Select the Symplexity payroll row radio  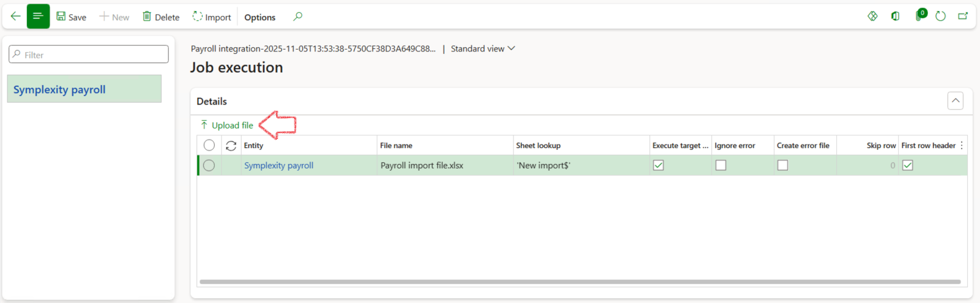(209, 165)
